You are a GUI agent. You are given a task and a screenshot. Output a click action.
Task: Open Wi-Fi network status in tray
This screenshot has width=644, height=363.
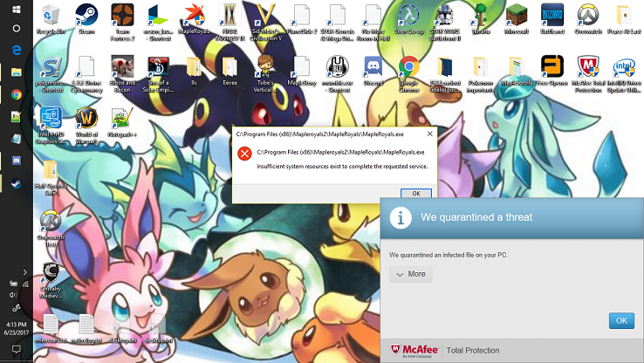(25, 284)
